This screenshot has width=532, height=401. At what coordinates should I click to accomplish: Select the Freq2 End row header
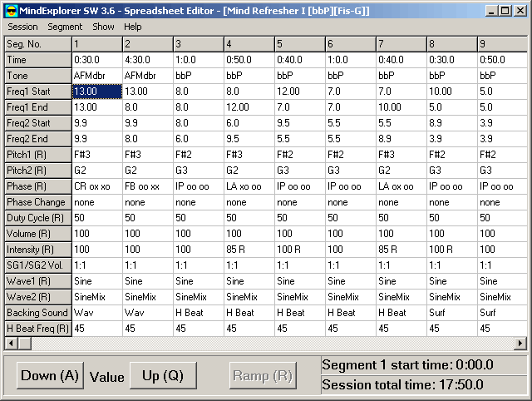pos(38,139)
